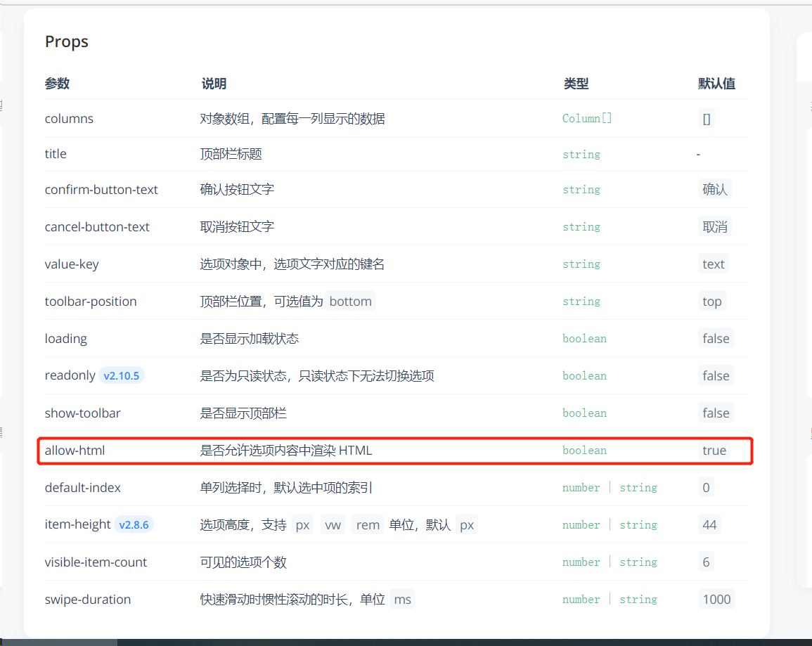Select the value-key parameter name

[x=72, y=264]
